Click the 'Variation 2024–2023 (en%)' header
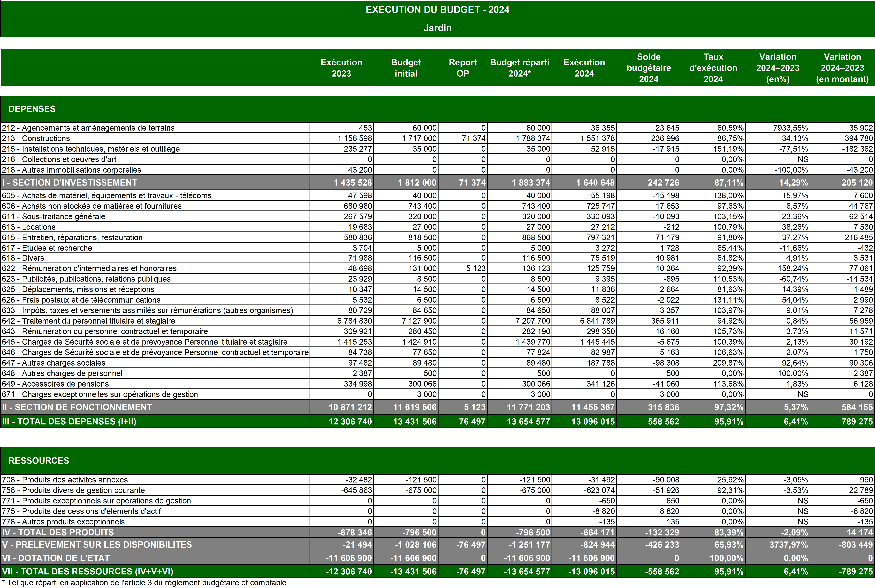Viewport: 875px width, 588px height. 778,68
